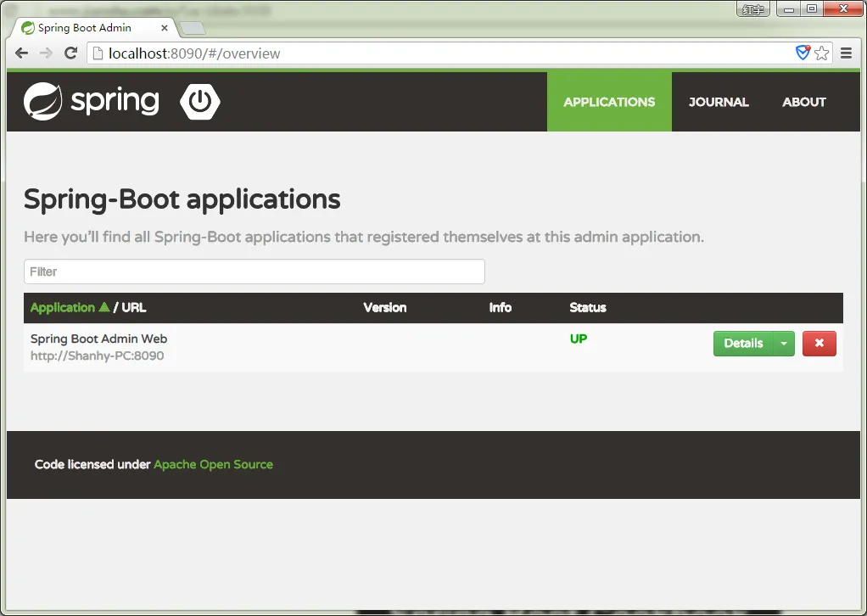The height and width of the screenshot is (616, 867).
Task: Open the Apache Open Source link
Action: [x=214, y=464]
